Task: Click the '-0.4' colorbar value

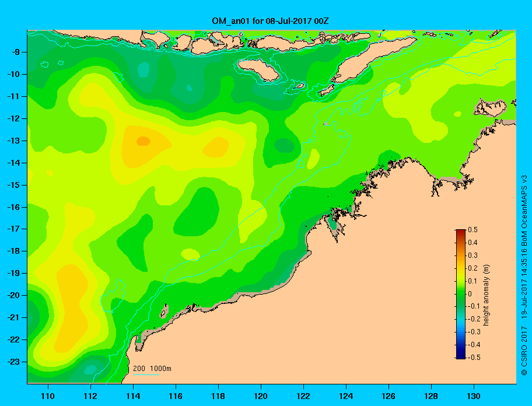Action: [x=474, y=345]
